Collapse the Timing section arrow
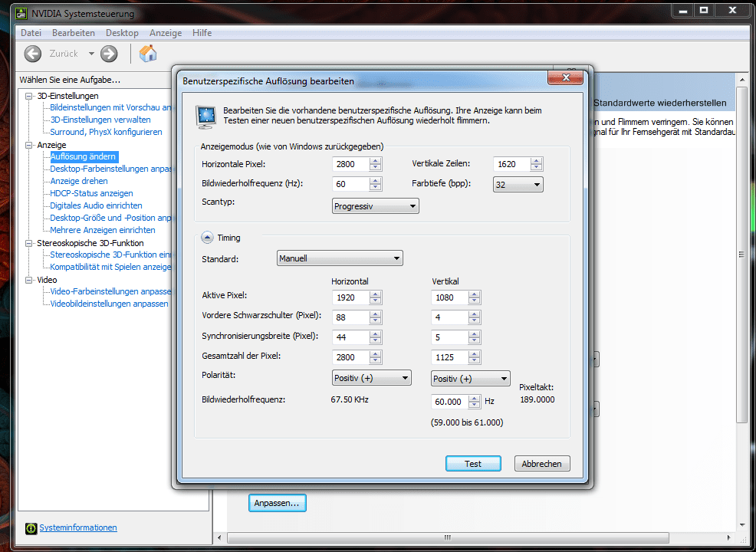This screenshot has width=756, height=552. click(x=207, y=237)
